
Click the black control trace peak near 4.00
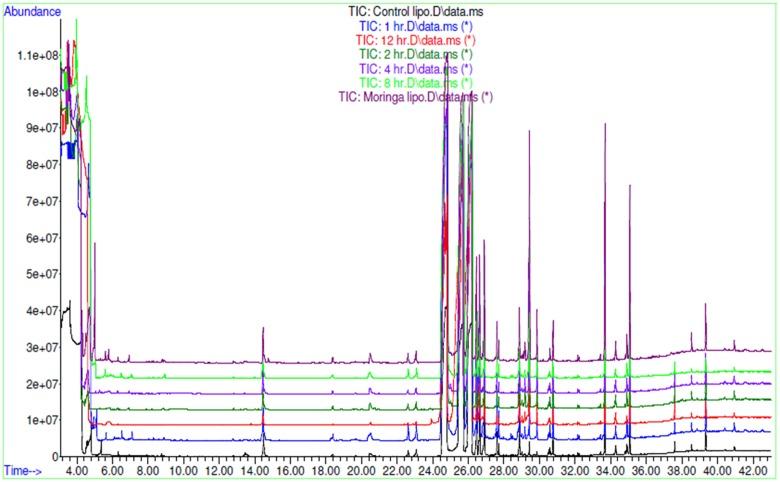[x=69, y=301]
